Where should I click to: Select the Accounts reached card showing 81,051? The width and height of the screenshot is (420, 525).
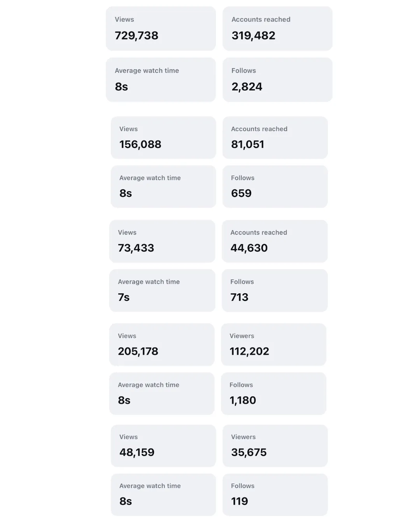click(x=275, y=137)
